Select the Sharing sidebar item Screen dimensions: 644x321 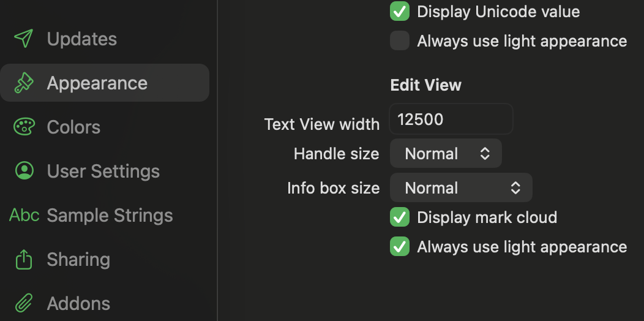(x=105, y=259)
